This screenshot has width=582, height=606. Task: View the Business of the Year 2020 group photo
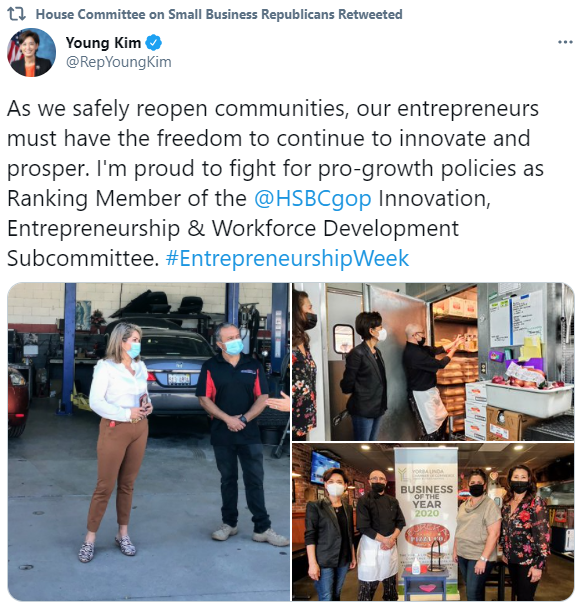tap(433, 522)
